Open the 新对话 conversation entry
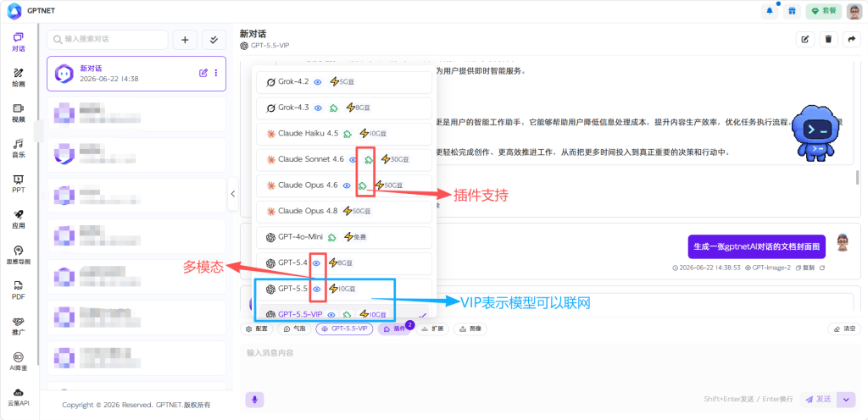The height and width of the screenshot is (420, 868). (x=136, y=74)
